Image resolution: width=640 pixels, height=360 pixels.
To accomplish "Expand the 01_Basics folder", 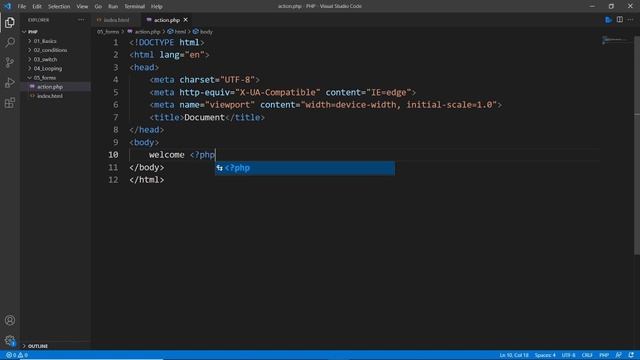I will (x=45, y=41).
